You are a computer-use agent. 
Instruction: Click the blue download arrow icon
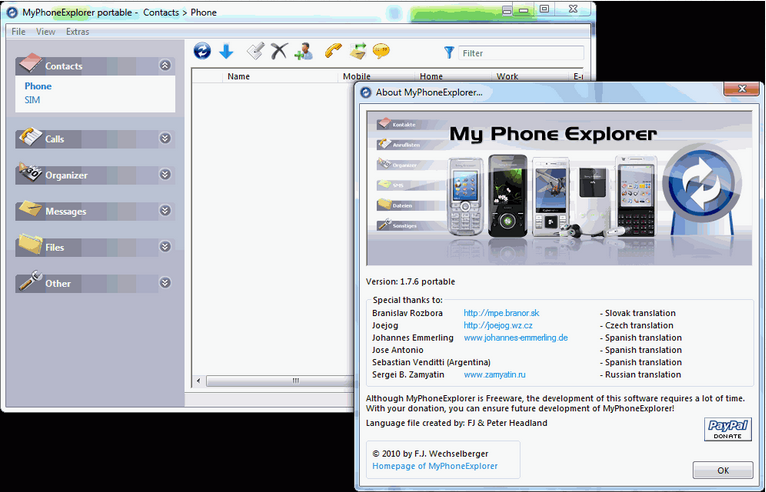226,51
